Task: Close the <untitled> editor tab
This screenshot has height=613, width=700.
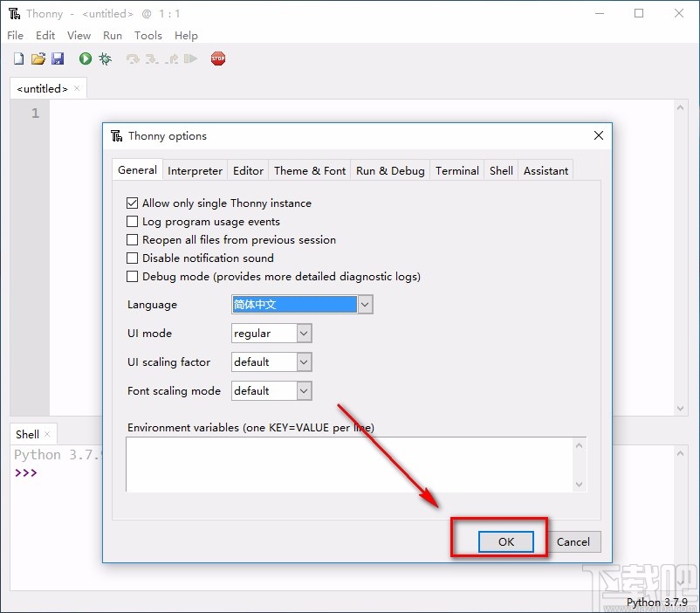Action: tap(77, 88)
